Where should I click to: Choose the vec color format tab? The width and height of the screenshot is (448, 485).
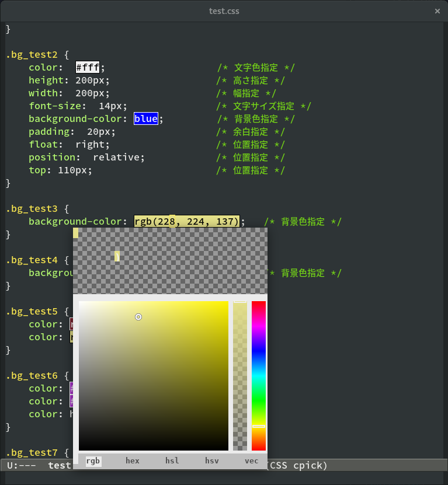[251, 461]
